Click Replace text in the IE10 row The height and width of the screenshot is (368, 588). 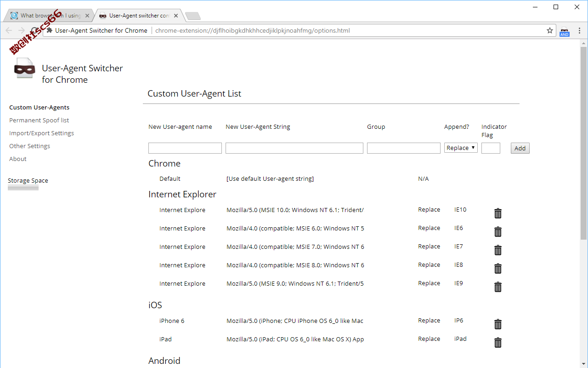(x=429, y=209)
